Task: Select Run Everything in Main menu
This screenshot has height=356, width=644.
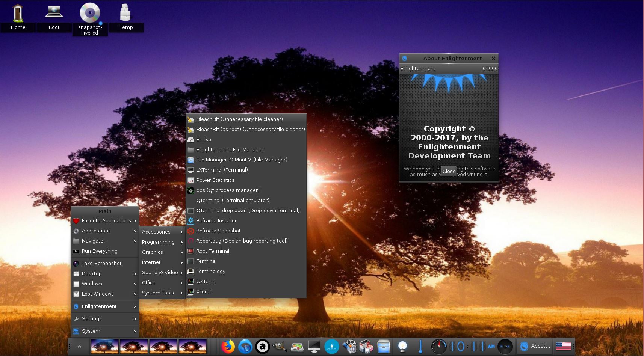Action: tap(105, 251)
